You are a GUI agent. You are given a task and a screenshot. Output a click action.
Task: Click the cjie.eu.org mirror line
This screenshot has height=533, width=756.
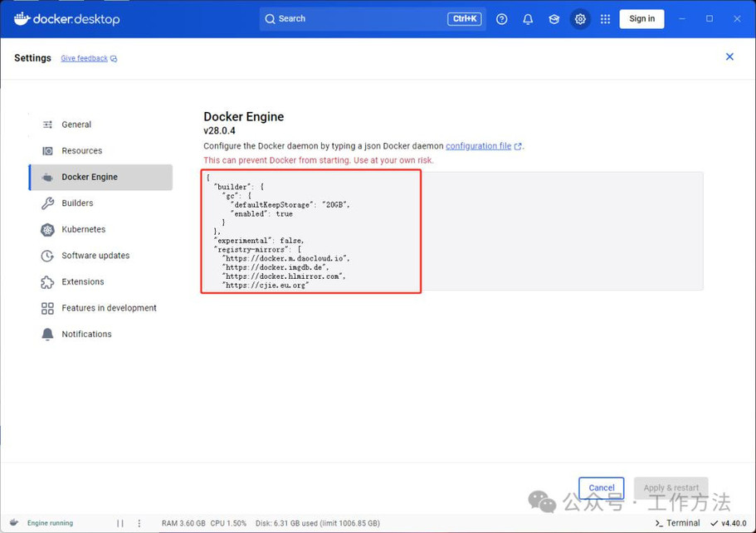tap(266, 286)
